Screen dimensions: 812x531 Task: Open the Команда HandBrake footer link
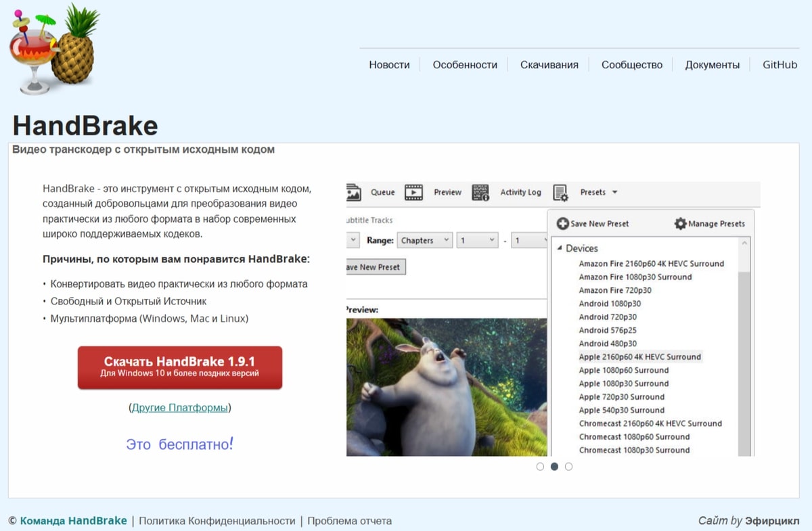pos(73,521)
